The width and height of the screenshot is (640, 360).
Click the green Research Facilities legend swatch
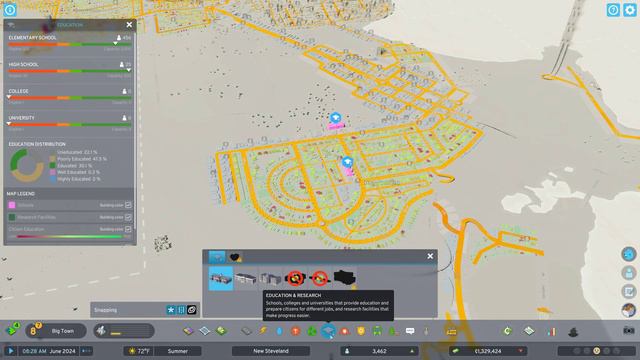(x=12, y=217)
